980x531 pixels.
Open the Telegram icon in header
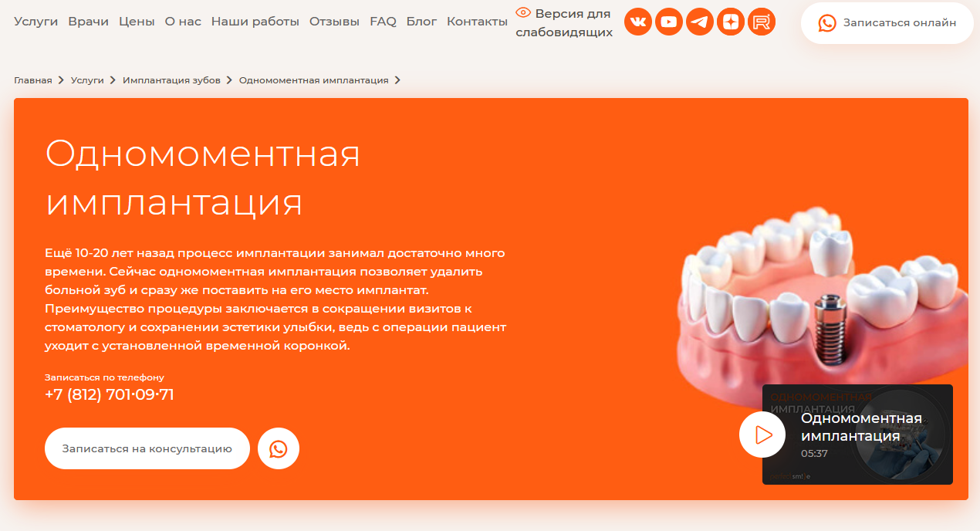[x=700, y=22]
